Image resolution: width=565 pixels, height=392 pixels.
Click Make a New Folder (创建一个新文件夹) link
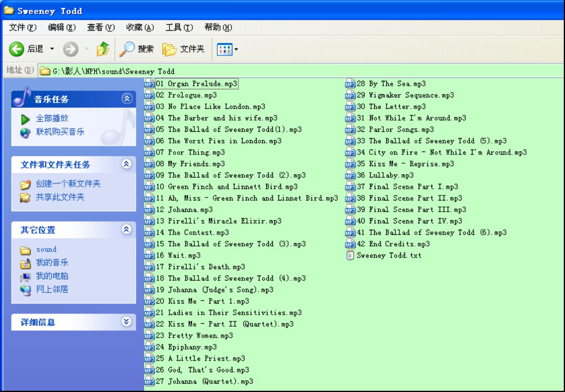point(68,184)
